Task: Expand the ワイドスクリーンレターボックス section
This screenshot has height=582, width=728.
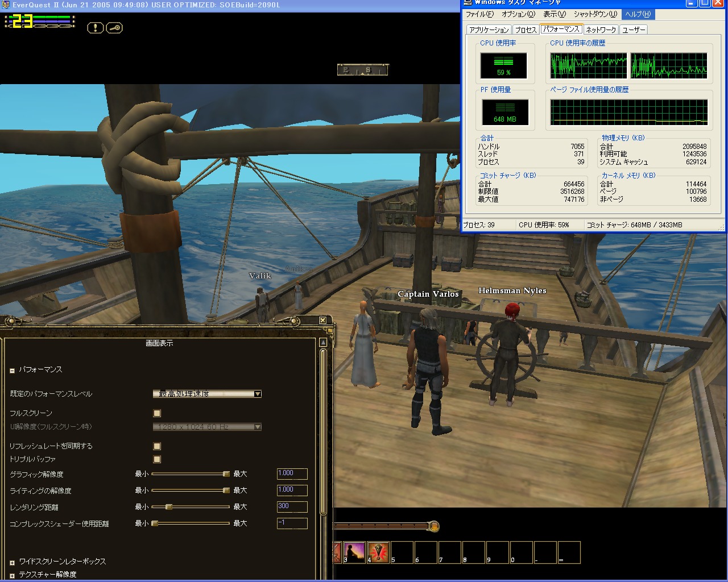Action: (x=12, y=563)
